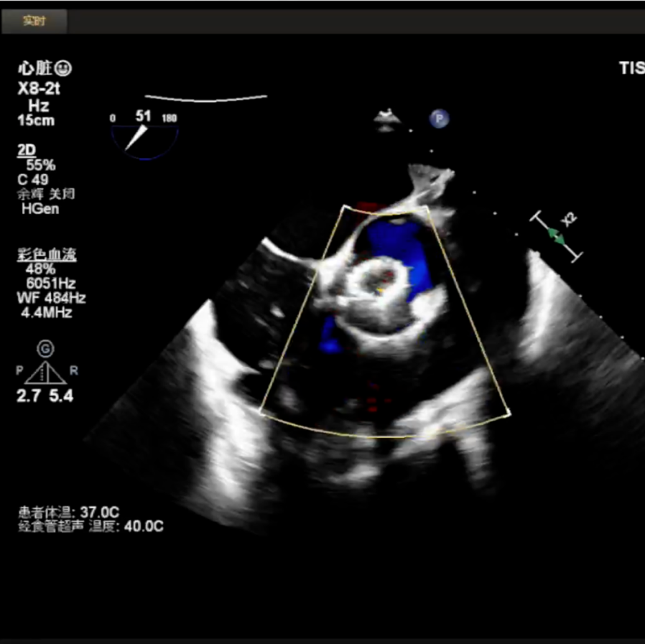Screen dimensions: 645x644
Task: Toggle the 余辉 关闭 persistence setting
Action: tap(46, 195)
